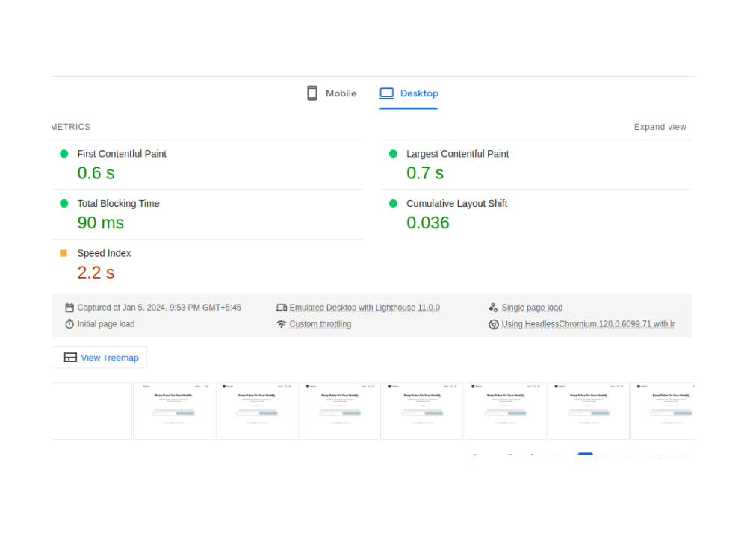Image resolution: width=747 pixels, height=560 pixels.
Task: Click the green dot beside Cumulative Layout Shift
Action: (x=393, y=203)
